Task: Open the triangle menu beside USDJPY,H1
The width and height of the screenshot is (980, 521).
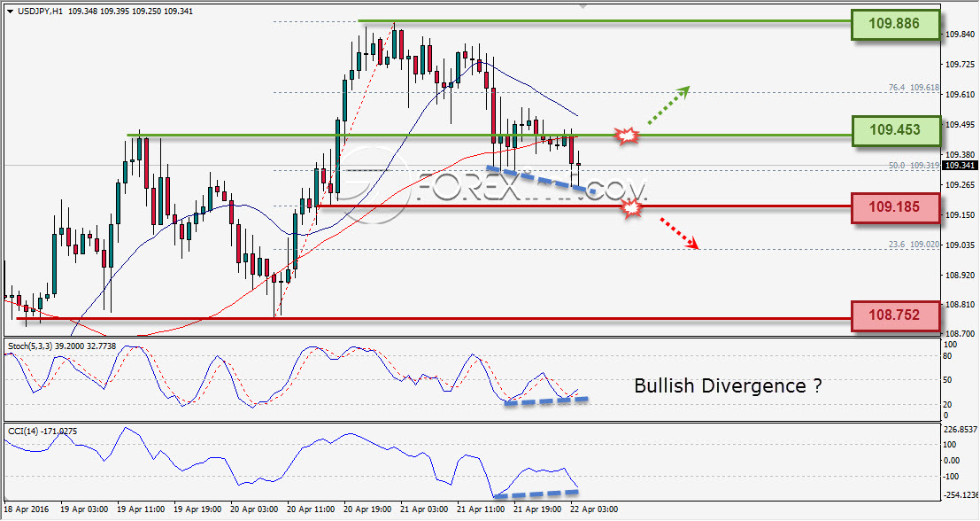Action: pyautogui.click(x=10, y=12)
